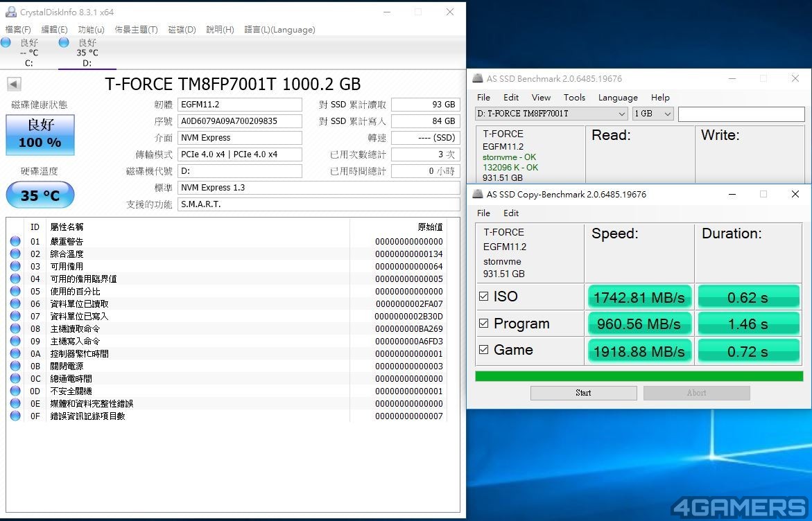The image size is (812, 521).
Task: Open the 功能(u) menu
Action: (x=91, y=30)
